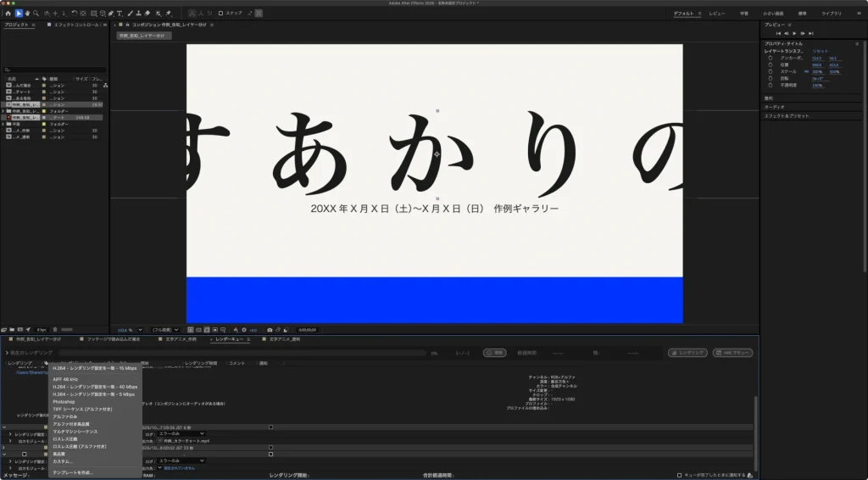Select the Rotation tool in the toolbar
Image resolution: width=868 pixels, height=480 pixels.
(75, 14)
